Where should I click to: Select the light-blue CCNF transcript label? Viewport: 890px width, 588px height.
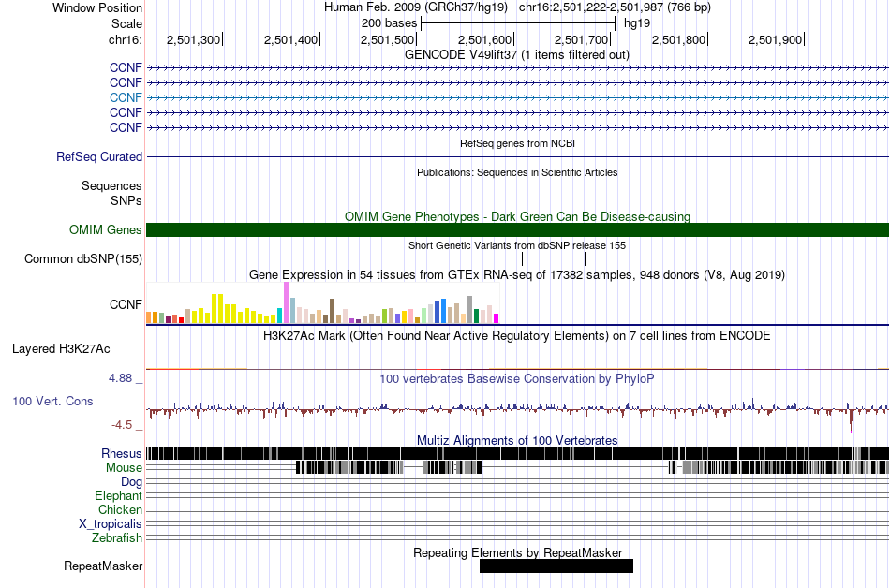[126, 97]
